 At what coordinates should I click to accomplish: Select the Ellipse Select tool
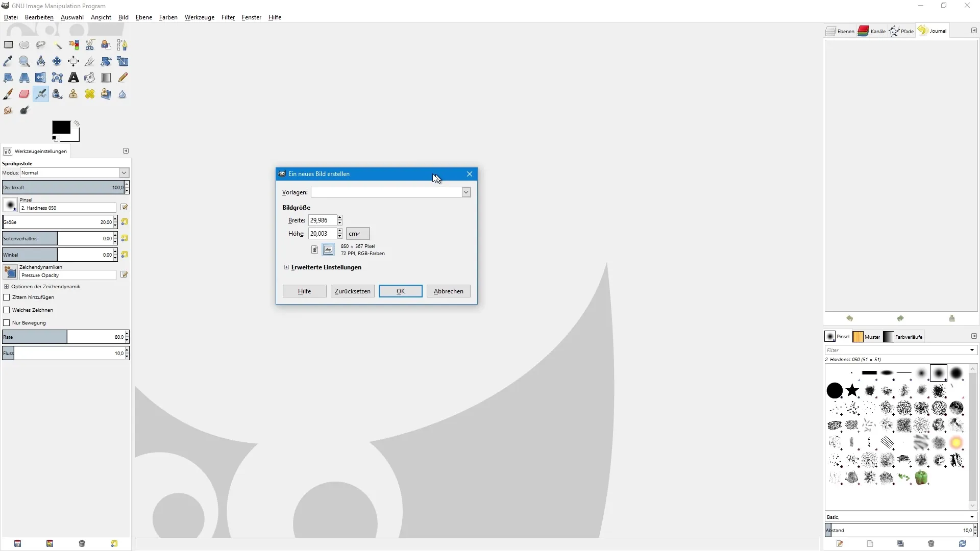pyautogui.click(x=24, y=45)
